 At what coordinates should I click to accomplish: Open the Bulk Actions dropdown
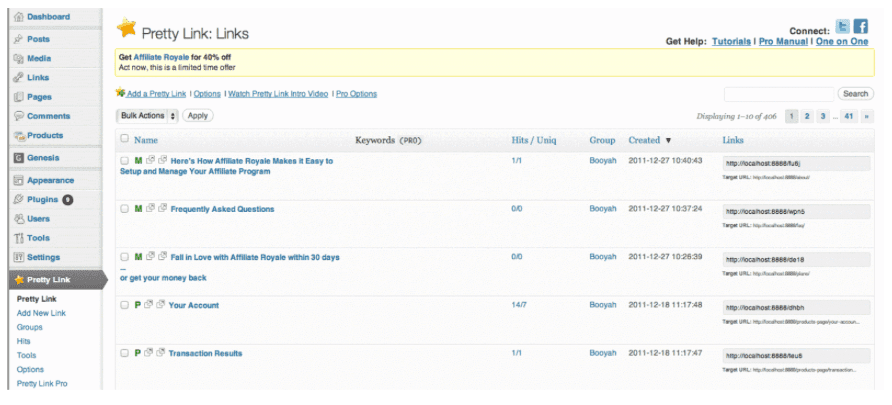148,116
